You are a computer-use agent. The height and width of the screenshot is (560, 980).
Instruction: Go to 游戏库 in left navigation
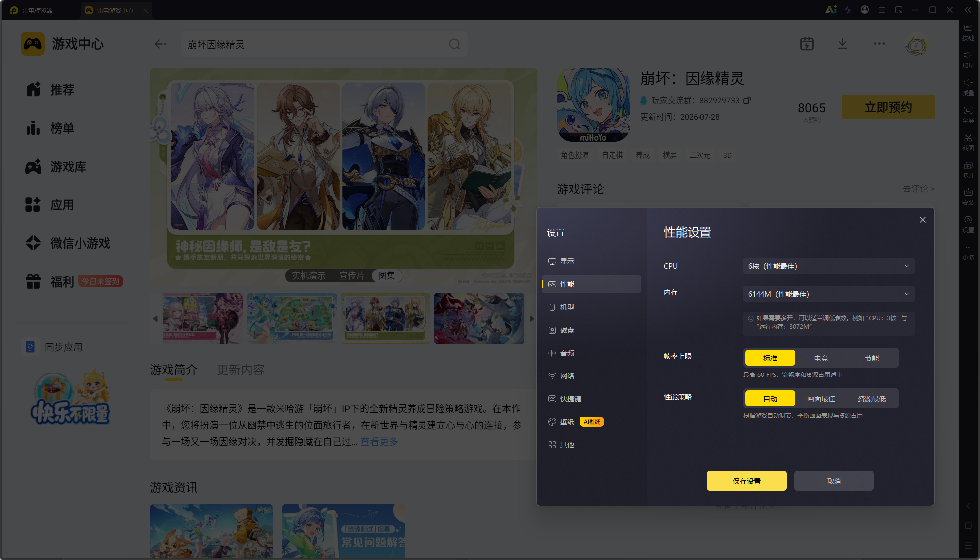coord(56,166)
